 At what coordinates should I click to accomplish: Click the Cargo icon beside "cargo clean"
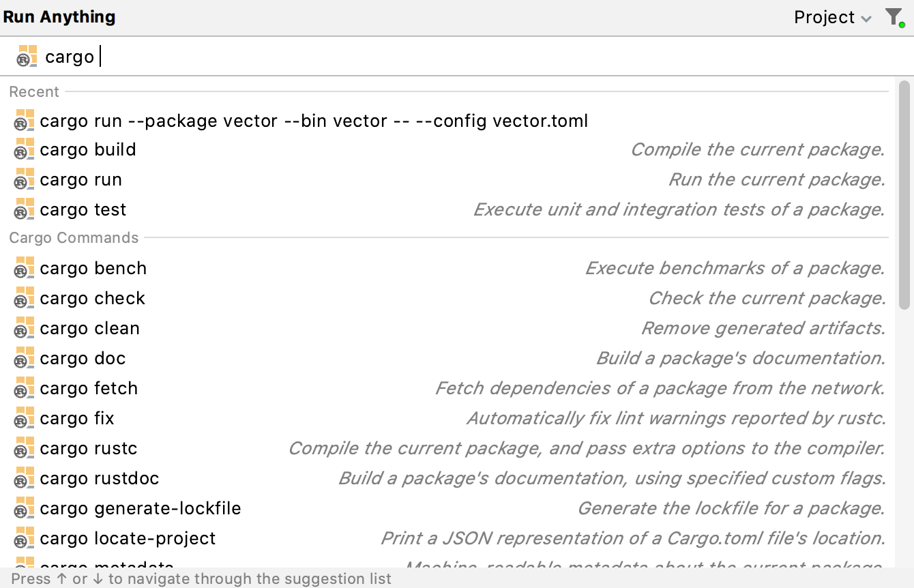[x=23, y=328]
